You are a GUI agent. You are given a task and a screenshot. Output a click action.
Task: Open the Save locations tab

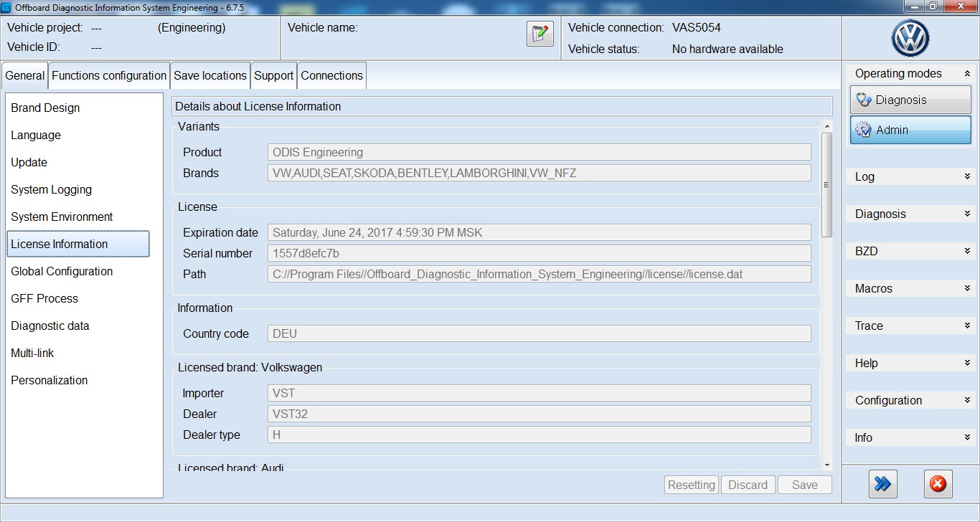coord(210,75)
